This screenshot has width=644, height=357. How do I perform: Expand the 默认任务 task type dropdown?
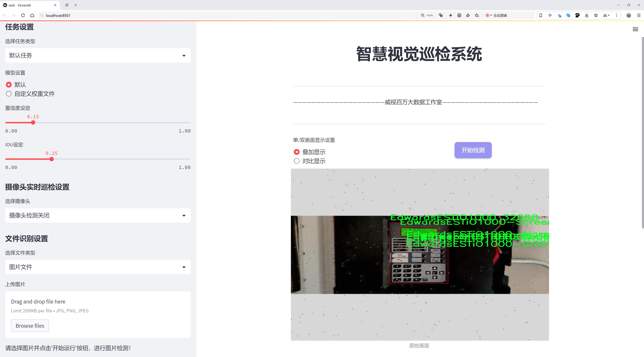[x=98, y=55]
